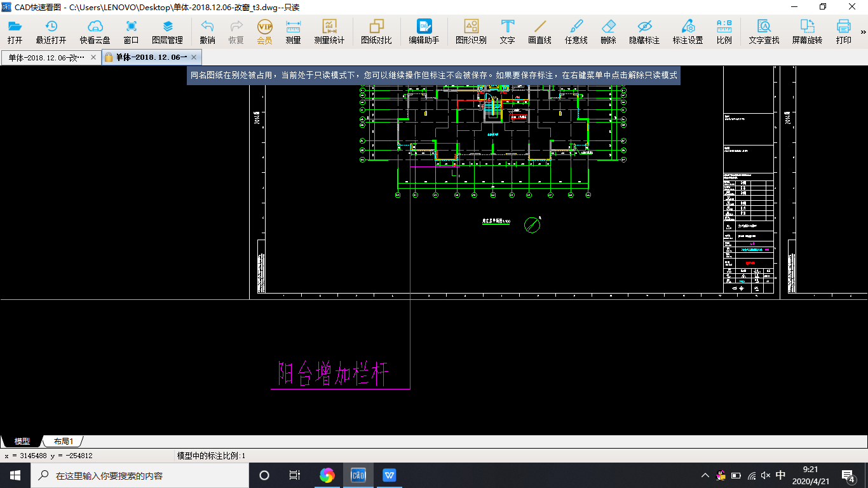Expand hidden system tray icons
Viewport: 868px width, 488px height.
point(705,475)
